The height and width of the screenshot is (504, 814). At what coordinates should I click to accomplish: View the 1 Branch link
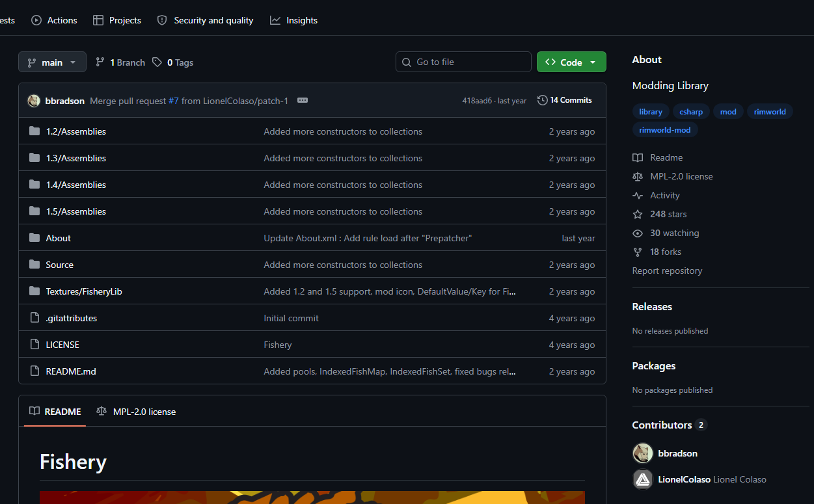click(120, 62)
